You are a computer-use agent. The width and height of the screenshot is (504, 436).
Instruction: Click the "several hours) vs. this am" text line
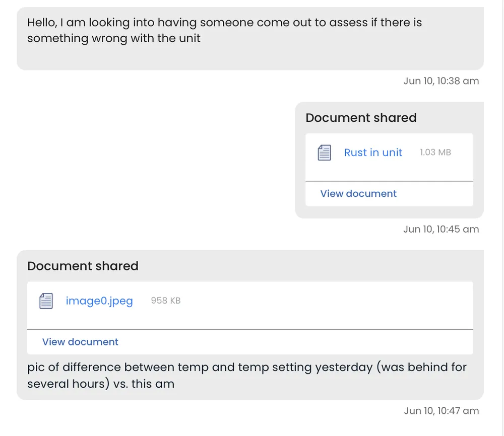[101, 384]
